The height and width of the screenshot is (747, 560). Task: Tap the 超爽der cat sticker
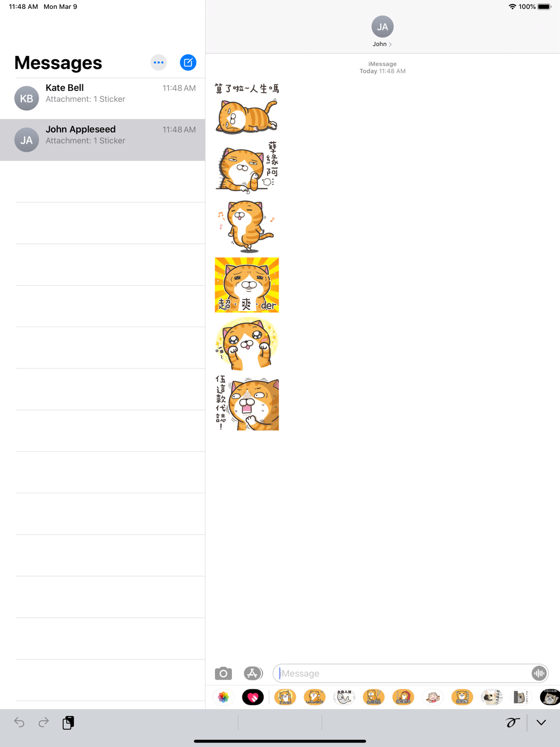point(247,285)
